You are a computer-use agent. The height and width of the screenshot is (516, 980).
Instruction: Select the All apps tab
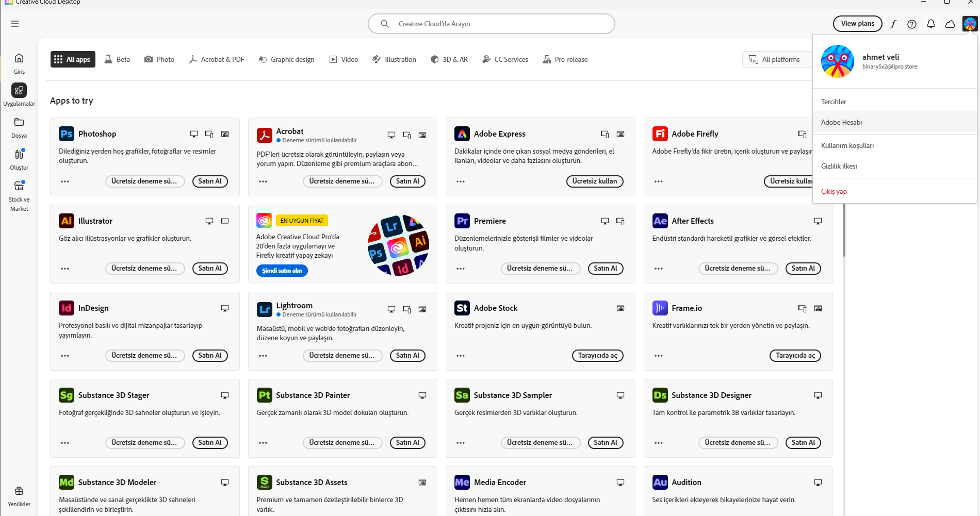73,59
